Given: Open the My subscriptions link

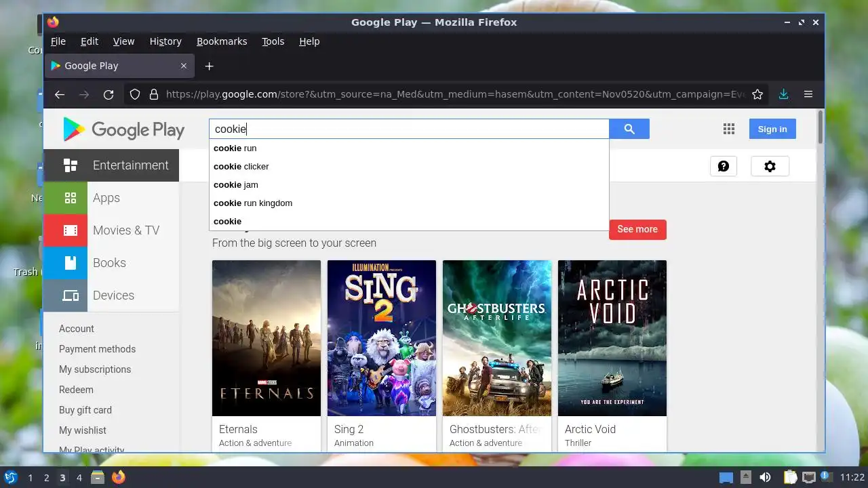Looking at the screenshot, I should pyautogui.click(x=95, y=369).
